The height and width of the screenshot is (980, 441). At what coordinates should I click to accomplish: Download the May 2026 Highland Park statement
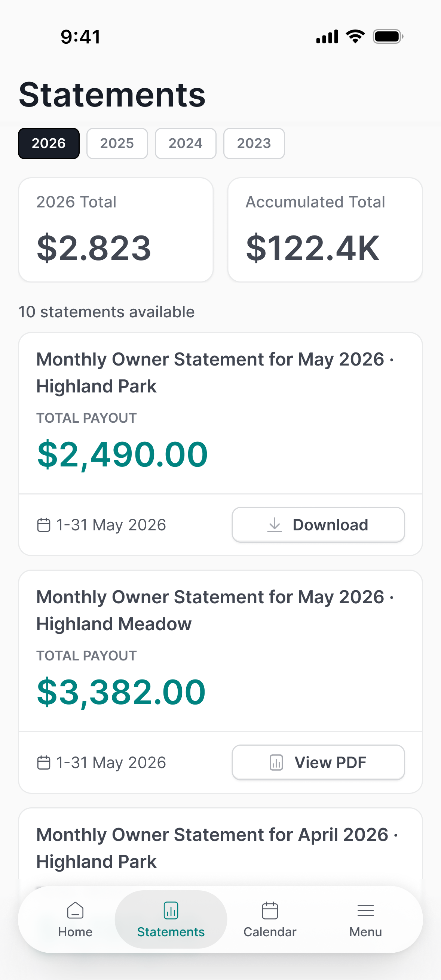318,525
